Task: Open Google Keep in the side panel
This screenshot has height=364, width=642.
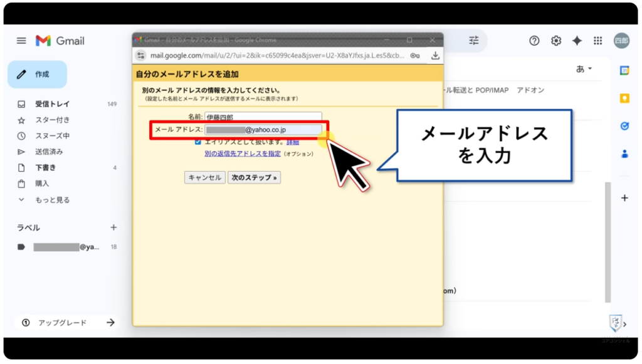Action: tap(624, 98)
